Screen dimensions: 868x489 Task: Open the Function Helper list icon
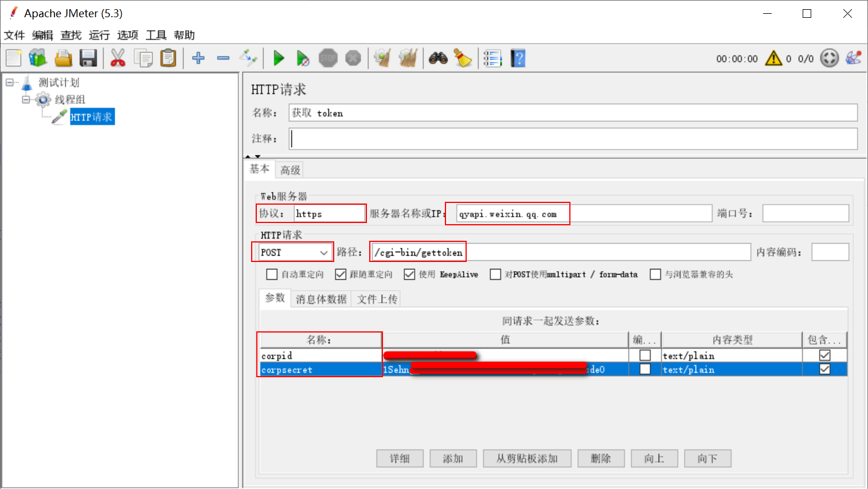coord(492,58)
